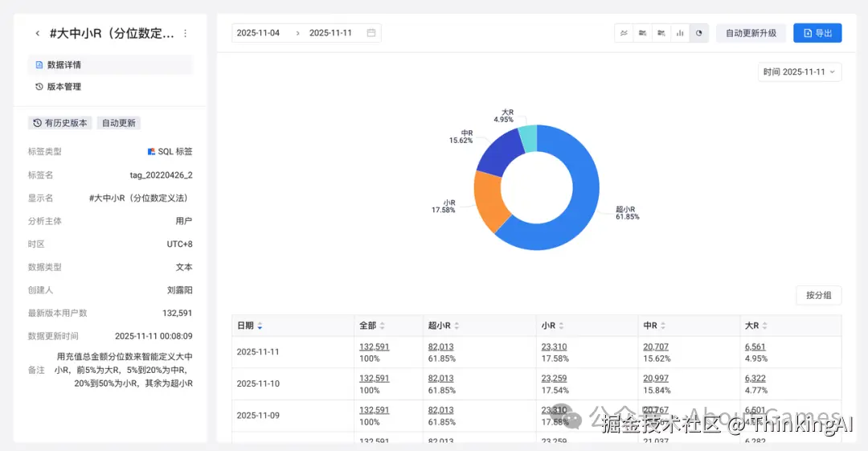
Task: Open the 20,707 中R link
Action: point(656,346)
